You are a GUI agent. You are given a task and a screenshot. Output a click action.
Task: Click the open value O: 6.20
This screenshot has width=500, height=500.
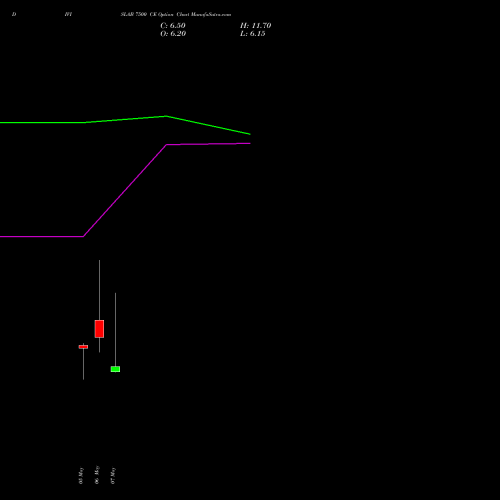173,34
